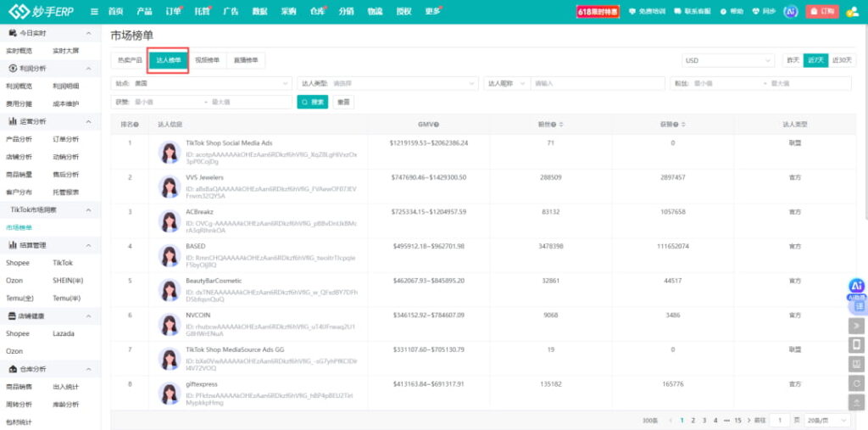Viewport: 868px width, 430px height.
Task: Toggle the hamburger sidebar collapse icon
Action: click(x=95, y=11)
